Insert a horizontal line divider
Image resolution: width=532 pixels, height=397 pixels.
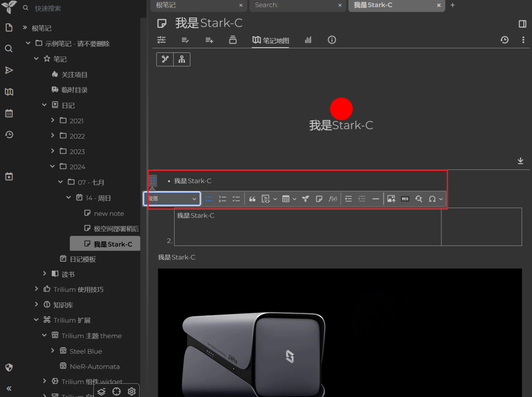375,198
